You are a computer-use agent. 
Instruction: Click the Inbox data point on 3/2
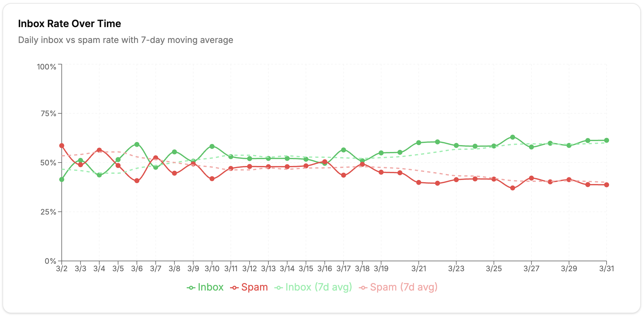pos(62,179)
